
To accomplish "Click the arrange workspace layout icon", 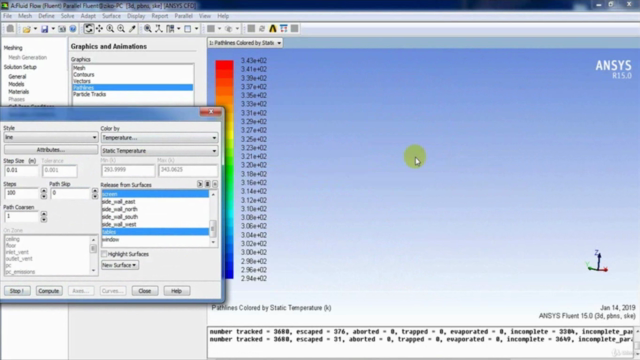I will [x=170, y=29].
